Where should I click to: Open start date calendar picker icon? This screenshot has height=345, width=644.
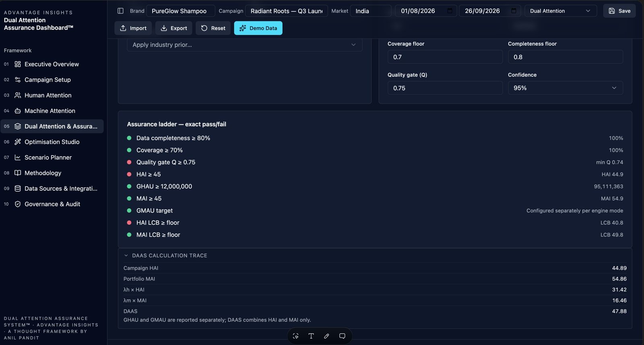[x=450, y=11]
